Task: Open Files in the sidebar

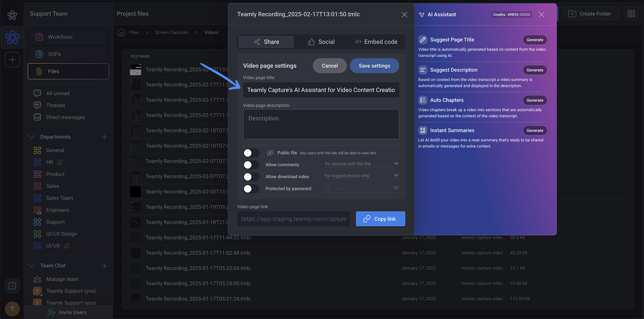Action: coord(68,71)
